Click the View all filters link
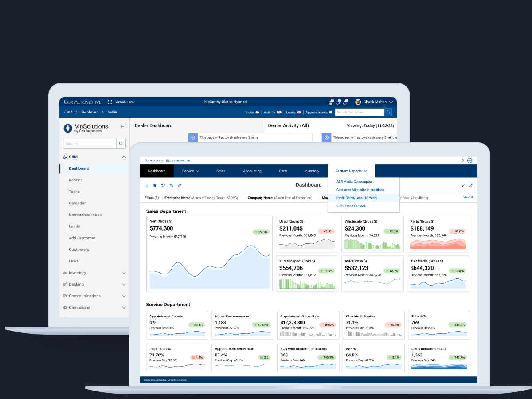532x399 pixels. 469,197
